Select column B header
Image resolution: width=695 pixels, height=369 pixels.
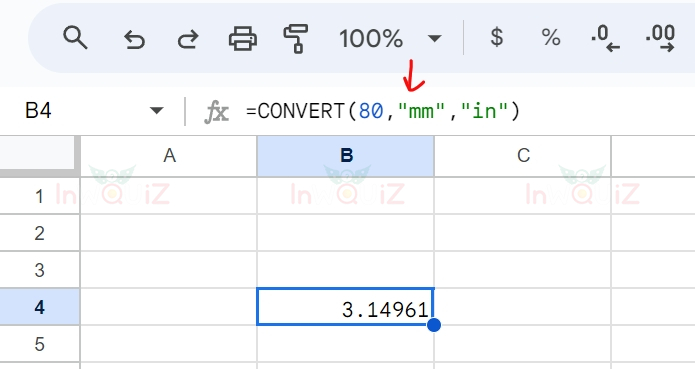pyautogui.click(x=346, y=156)
